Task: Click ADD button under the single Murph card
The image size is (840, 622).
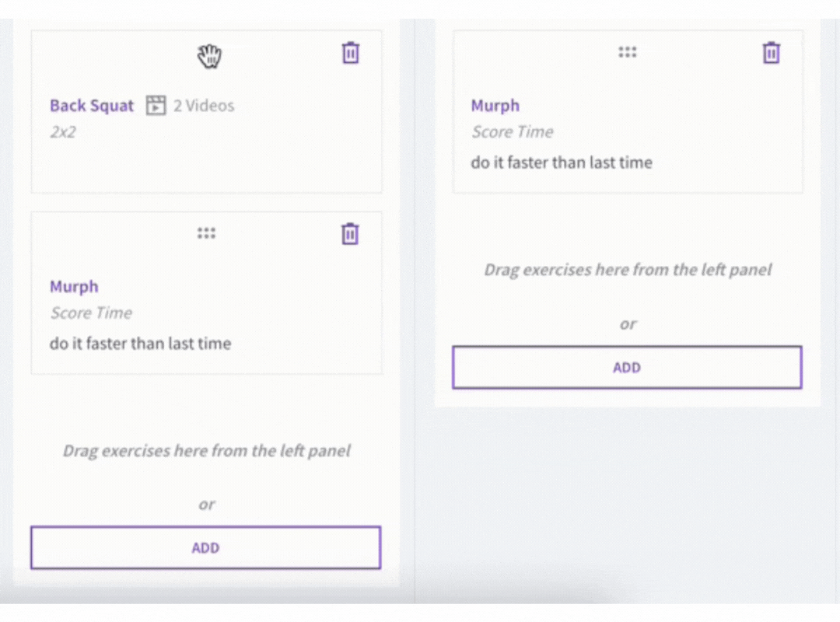Action: click(x=627, y=367)
